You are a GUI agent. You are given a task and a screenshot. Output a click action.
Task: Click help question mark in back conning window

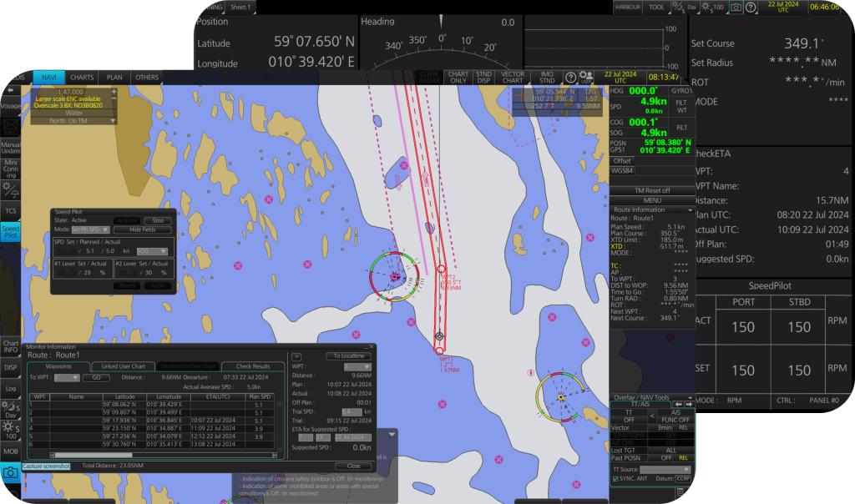(x=751, y=7)
